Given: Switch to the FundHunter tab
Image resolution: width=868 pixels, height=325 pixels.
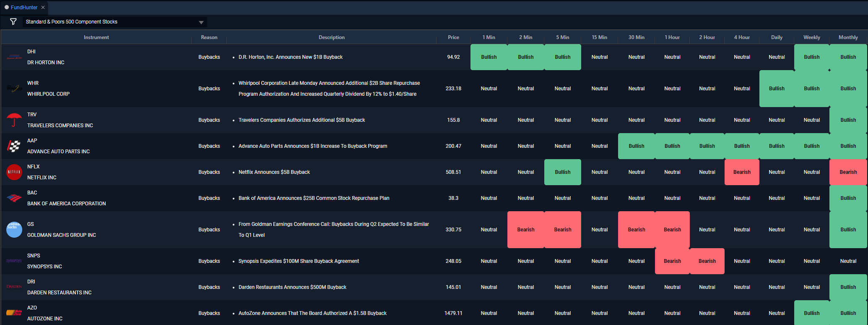Looking at the screenshot, I should (24, 8).
